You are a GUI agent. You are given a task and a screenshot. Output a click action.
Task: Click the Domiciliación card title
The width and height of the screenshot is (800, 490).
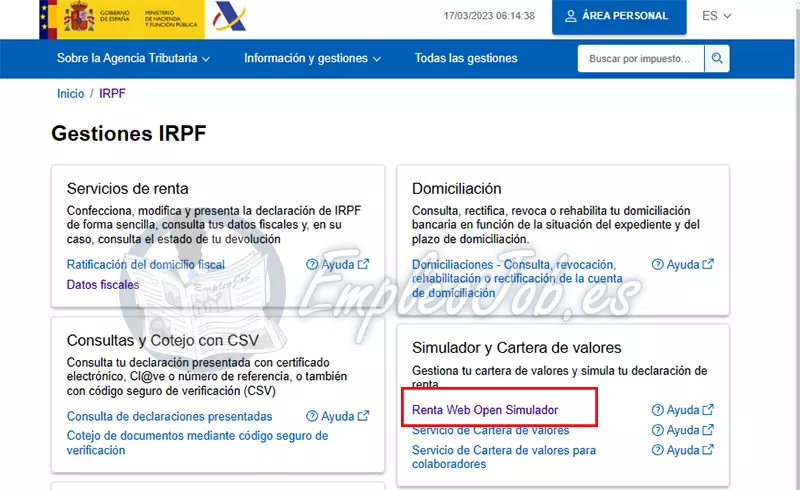pos(457,189)
